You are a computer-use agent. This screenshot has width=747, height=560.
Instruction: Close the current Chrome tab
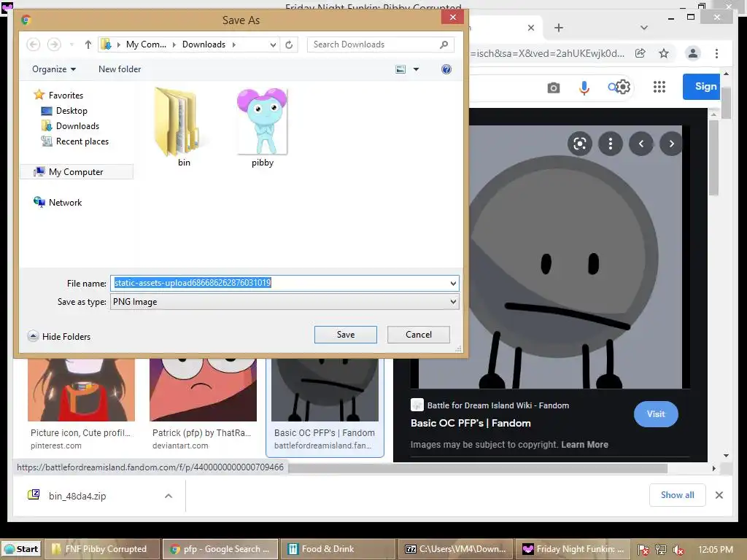click(531, 28)
